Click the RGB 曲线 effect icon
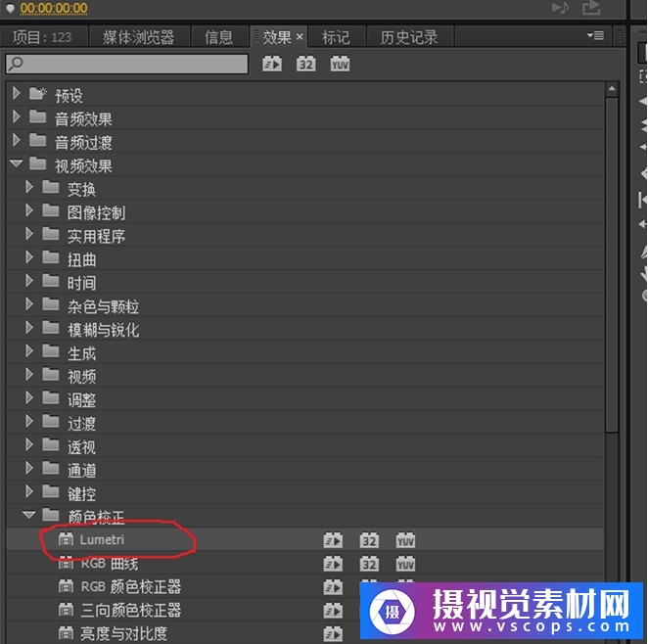648x644 pixels. pos(67,563)
